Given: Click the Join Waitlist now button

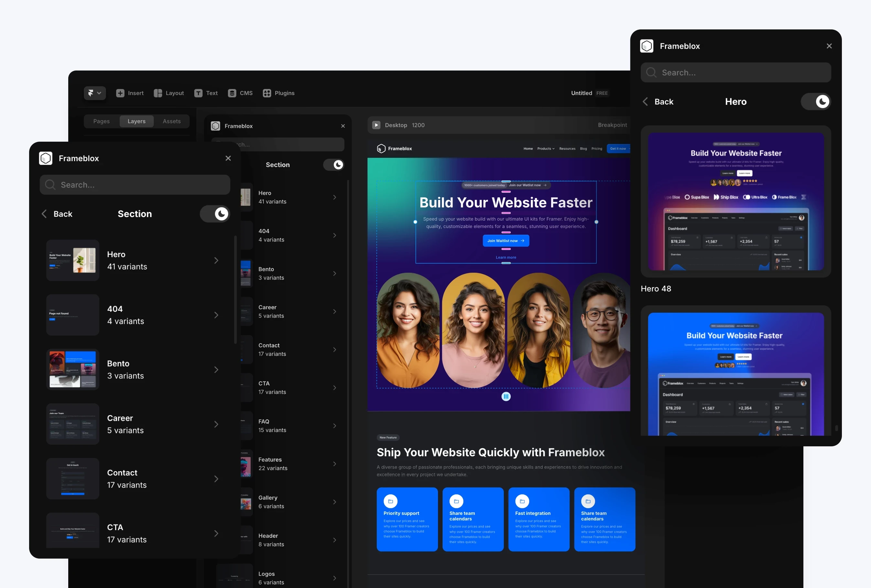Looking at the screenshot, I should tap(506, 241).
